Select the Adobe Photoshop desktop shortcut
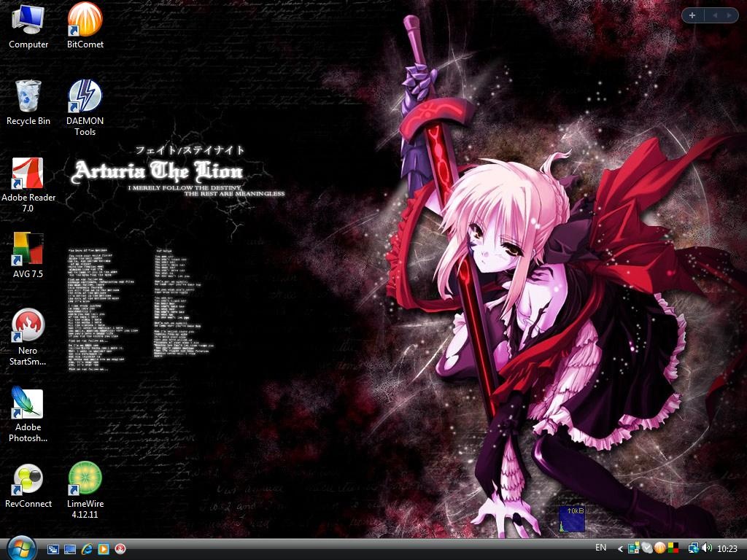The height and width of the screenshot is (560, 747). coord(28,414)
